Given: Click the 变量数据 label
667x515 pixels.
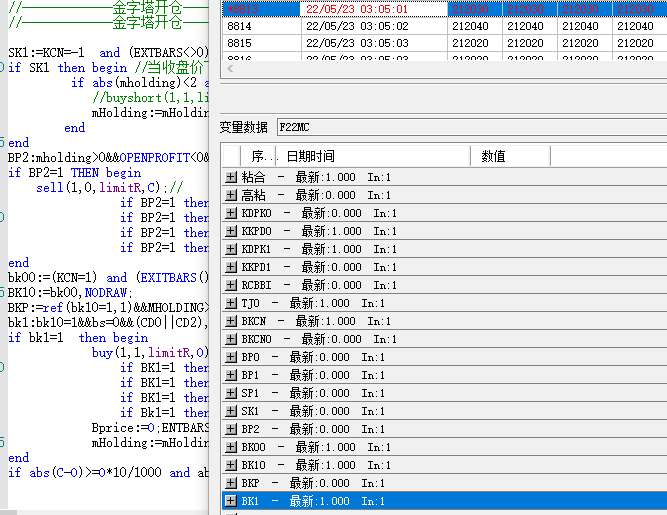Looking at the screenshot, I should [x=244, y=127].
